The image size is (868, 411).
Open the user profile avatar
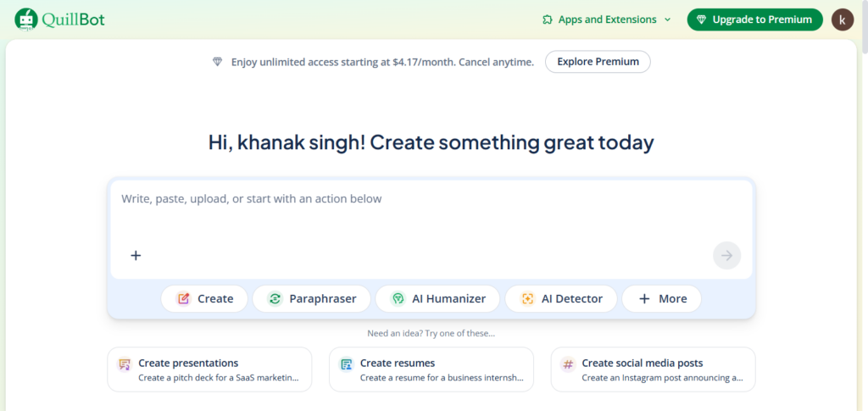843,19
